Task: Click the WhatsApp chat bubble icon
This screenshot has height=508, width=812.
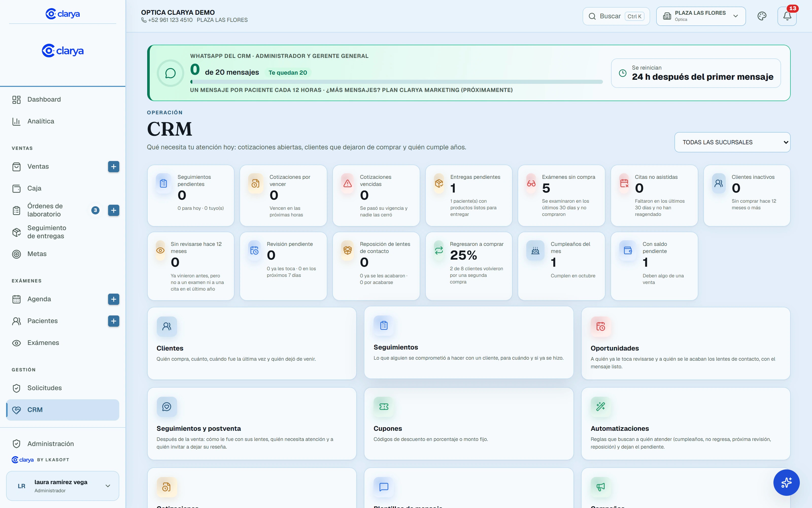Action: [x=171, y=73]
